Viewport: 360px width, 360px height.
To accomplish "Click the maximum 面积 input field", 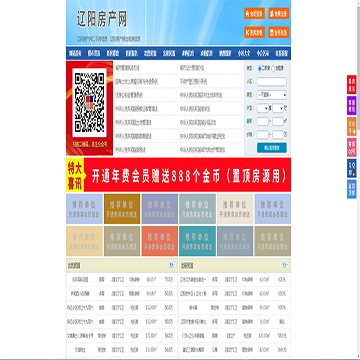I will (278, 122).
